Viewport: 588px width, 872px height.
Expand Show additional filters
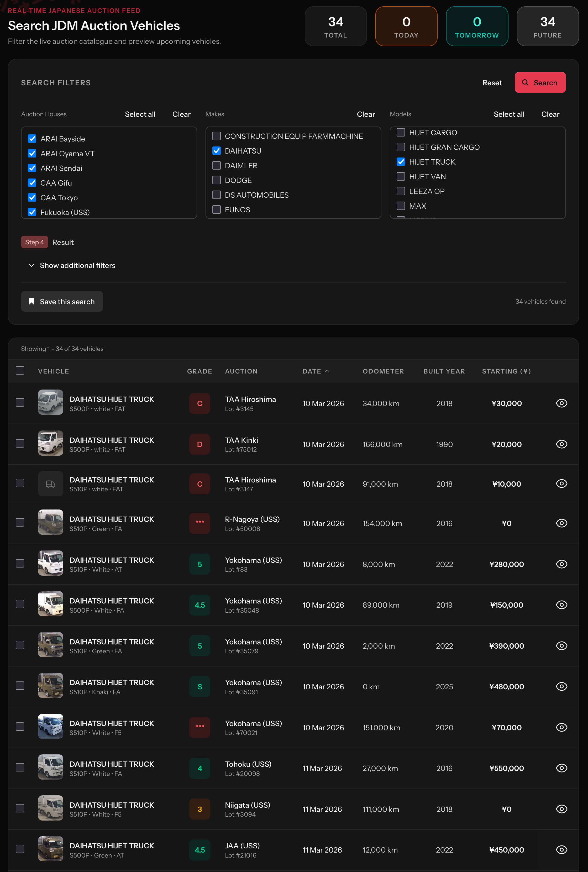coord(72,265)
